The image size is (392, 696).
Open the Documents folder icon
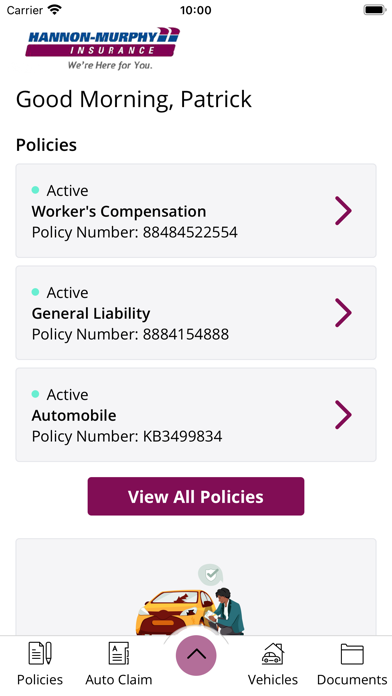click(x=352, y=654)
